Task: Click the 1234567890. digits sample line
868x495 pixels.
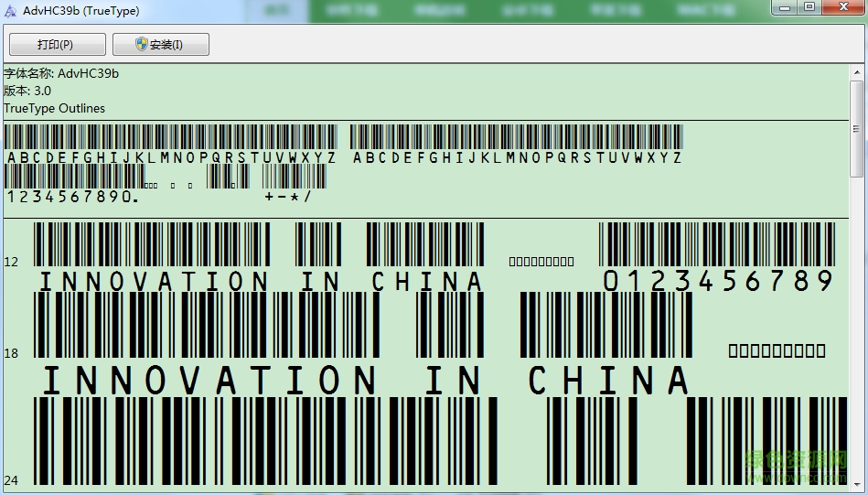Action: click(72, 197)
